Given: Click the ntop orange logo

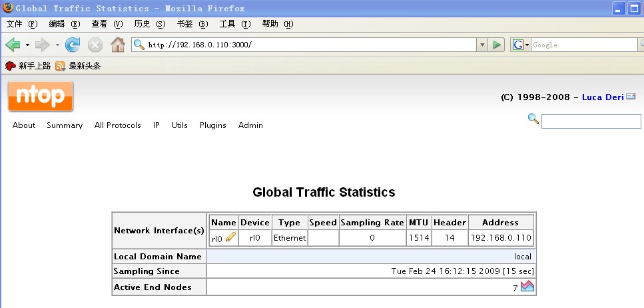Looking at the screenshot, I should click(40, 96).
